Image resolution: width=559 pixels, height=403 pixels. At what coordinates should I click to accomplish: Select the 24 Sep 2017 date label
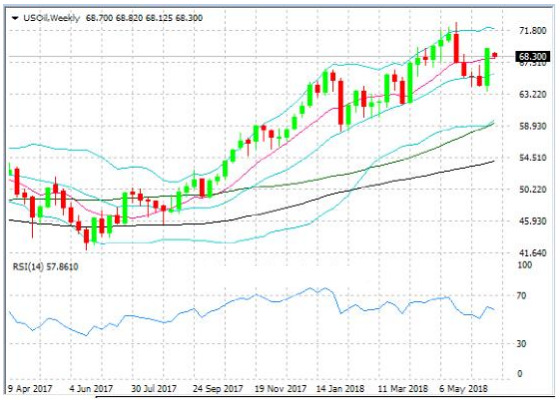pos(217,388)
